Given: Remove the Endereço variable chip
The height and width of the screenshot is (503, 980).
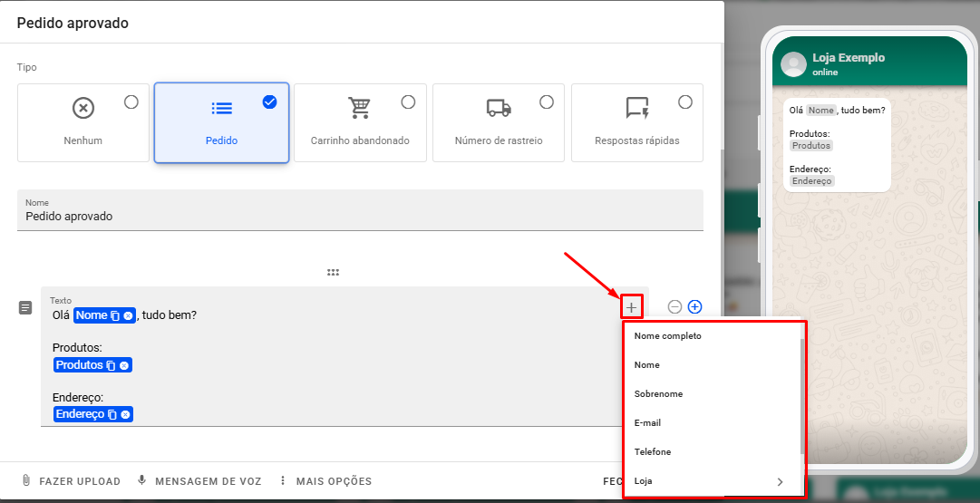Looking at the screenshot, I should [x=126, y=414].
